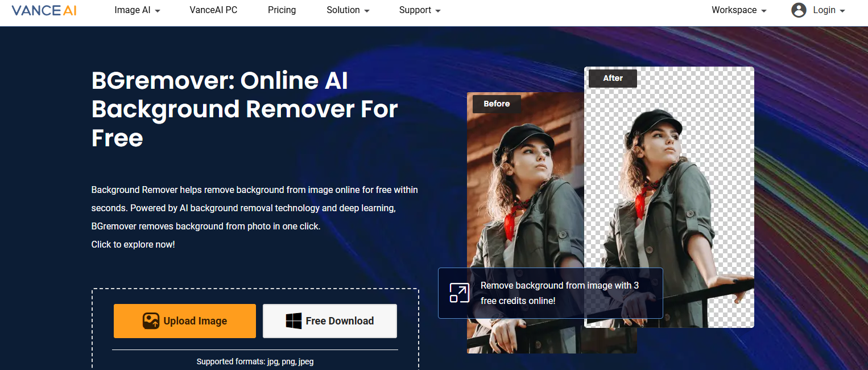Open the Pricing page
This screenshot has height=370, width=868.
(282, 10)
